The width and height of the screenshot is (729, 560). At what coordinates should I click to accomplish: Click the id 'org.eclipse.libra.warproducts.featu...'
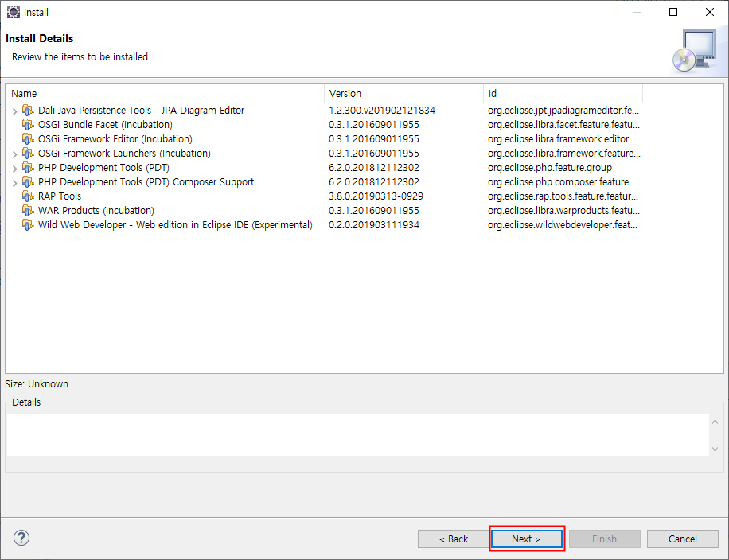[x=563, y=211]
